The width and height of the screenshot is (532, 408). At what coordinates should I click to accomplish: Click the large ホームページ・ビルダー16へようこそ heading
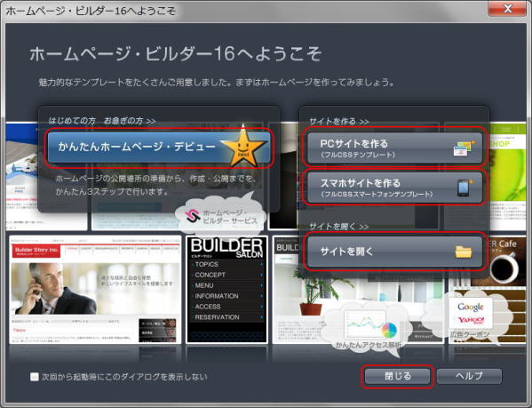[175, 54]
